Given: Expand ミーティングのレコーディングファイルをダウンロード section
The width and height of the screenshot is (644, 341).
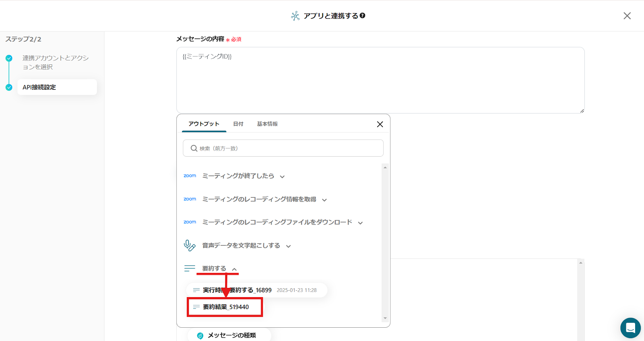Looking at the screenshot, I should click(360, 223).
